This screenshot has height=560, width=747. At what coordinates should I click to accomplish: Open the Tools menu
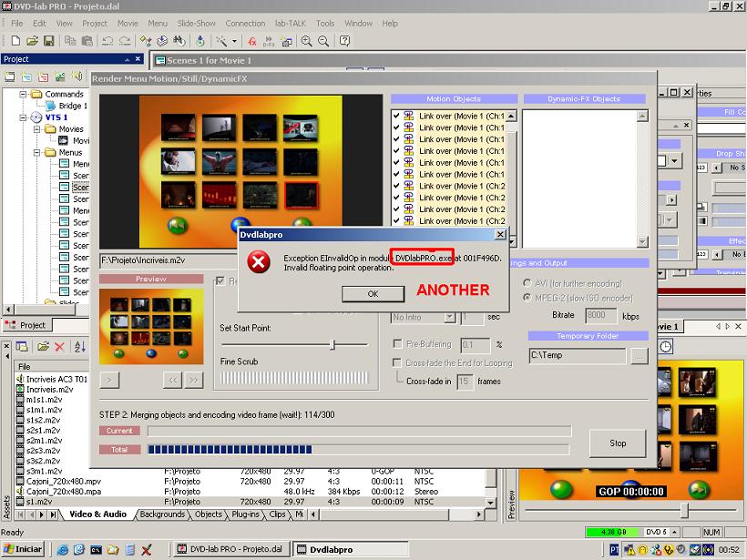point(325,24)
